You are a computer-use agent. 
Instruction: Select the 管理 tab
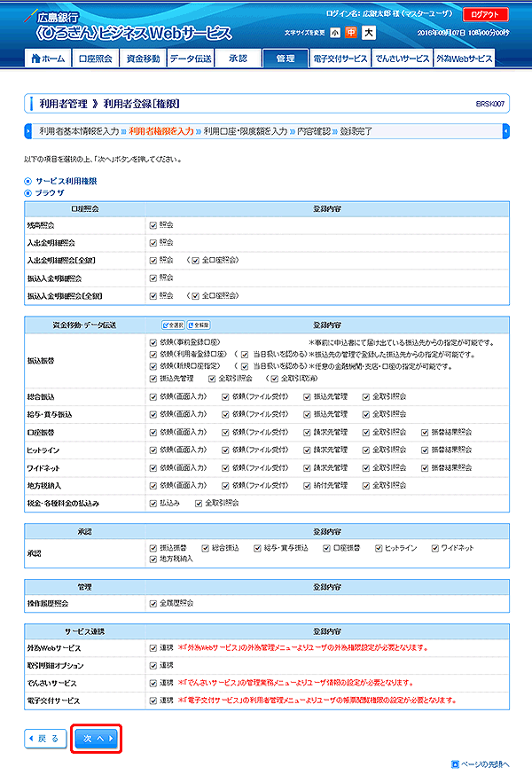(x=286, y=59)
